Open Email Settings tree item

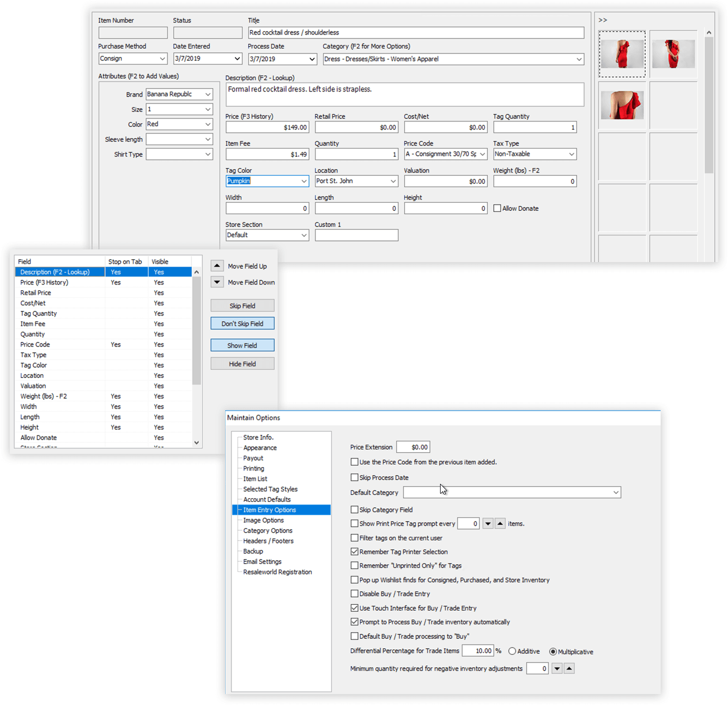point(262,562)
